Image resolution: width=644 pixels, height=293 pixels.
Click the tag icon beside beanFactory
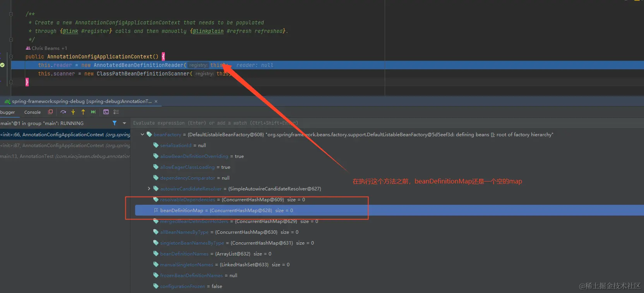[149, 134]
